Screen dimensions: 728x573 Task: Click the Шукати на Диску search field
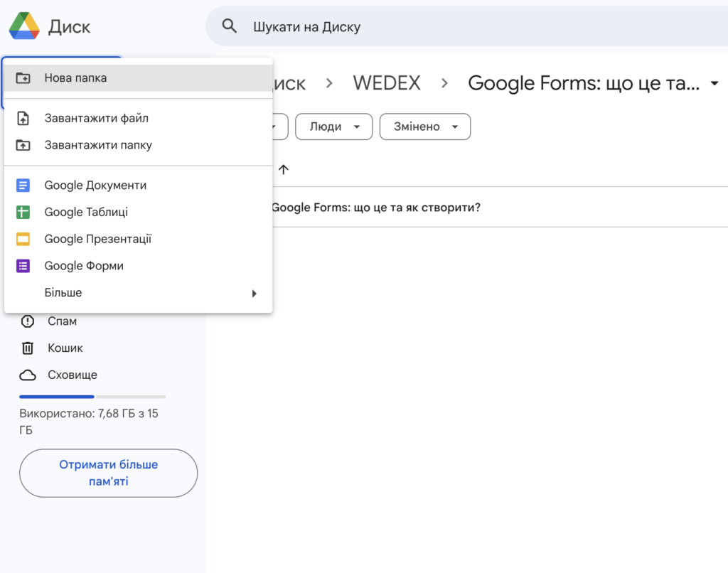pos(306,26)
